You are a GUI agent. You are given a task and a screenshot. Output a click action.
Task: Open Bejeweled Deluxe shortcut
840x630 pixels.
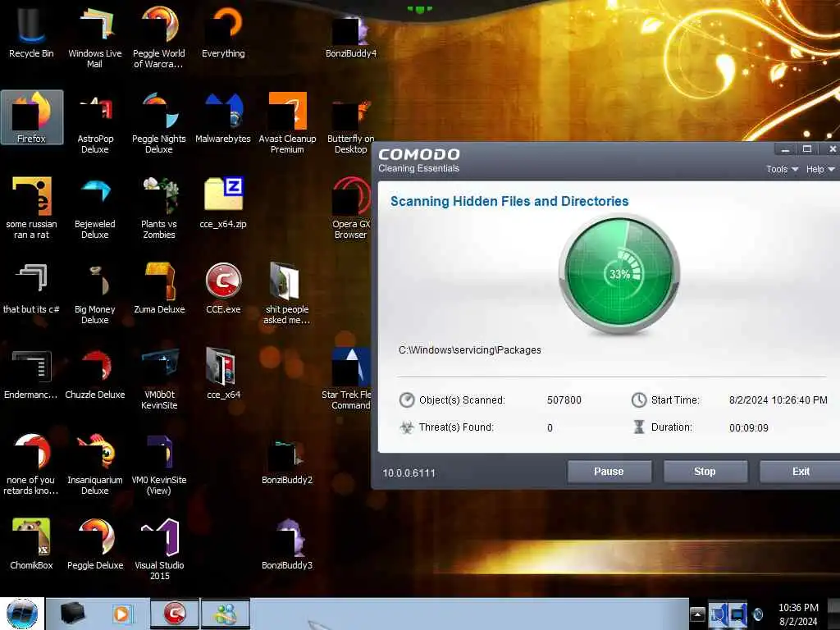[95, 208]
